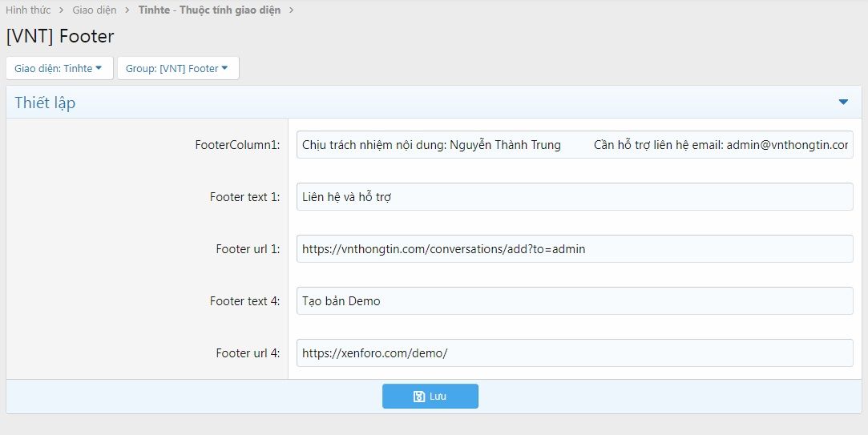Image resolution: width=868 pixels, height=435 pixels.
Task: Open Tinhte - Thuộc tính giao diện breadcrumb
Action: pos(209,10)
